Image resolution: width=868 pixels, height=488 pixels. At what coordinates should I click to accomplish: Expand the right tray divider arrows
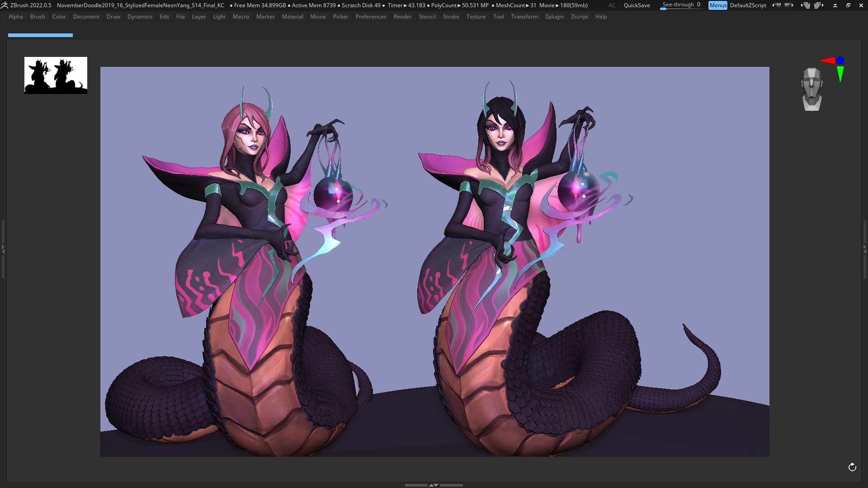[x=865, y=249]
